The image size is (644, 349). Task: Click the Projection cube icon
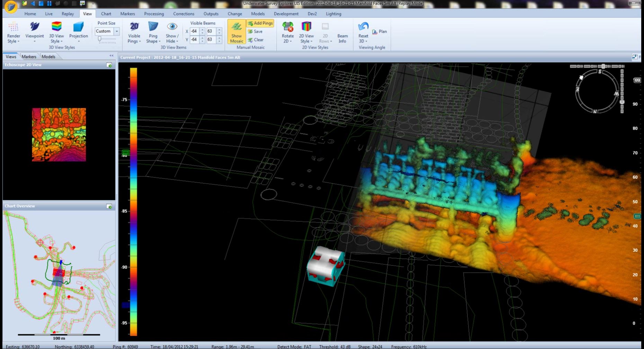(79, 27)
